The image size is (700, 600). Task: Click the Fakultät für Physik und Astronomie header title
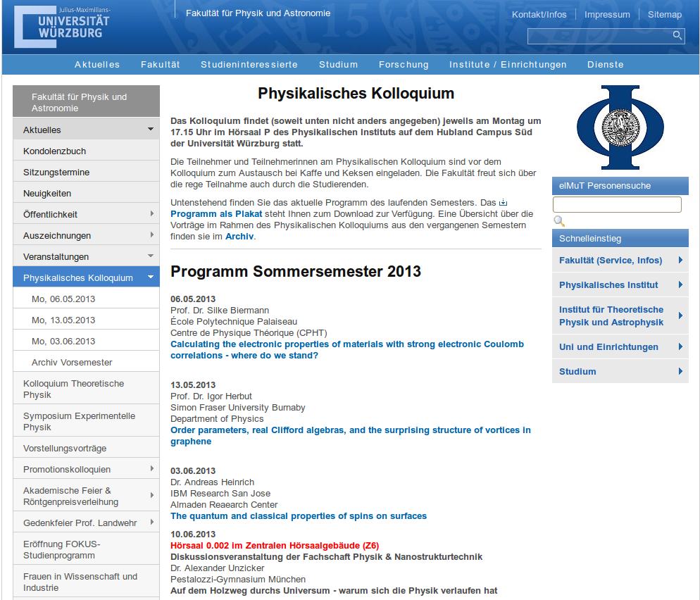click(258, 13)
